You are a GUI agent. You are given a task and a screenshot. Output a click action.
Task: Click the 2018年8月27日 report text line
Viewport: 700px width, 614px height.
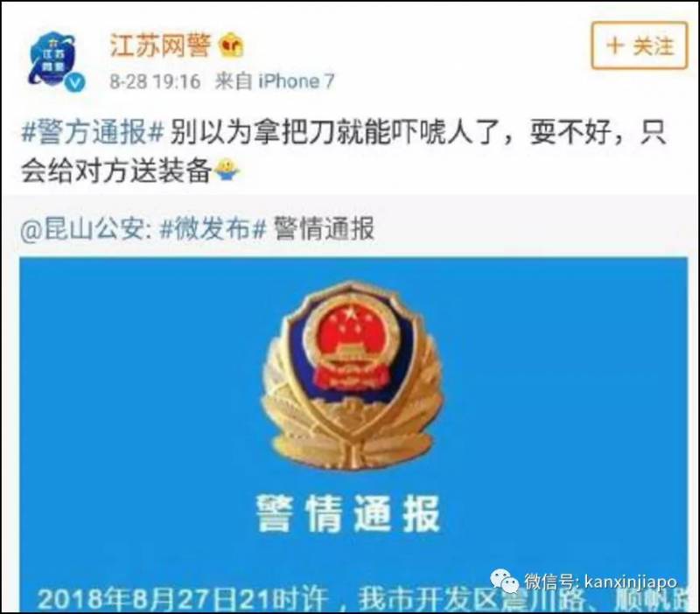361,599
